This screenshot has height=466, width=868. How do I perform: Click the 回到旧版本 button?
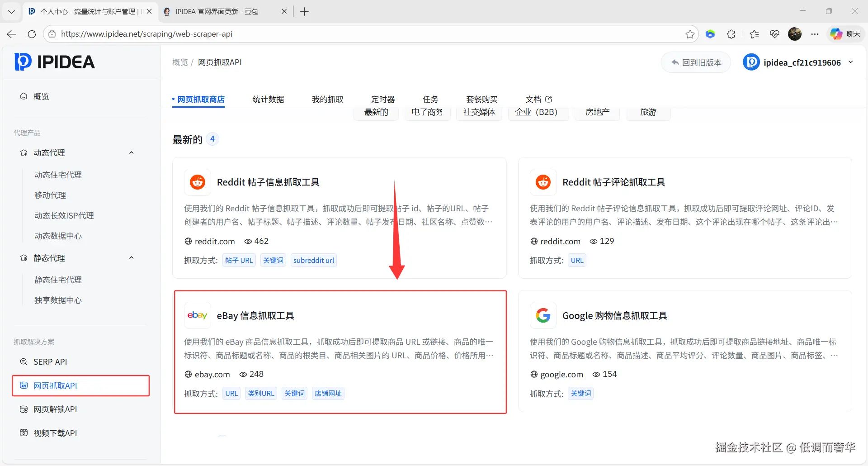(696, 62)
